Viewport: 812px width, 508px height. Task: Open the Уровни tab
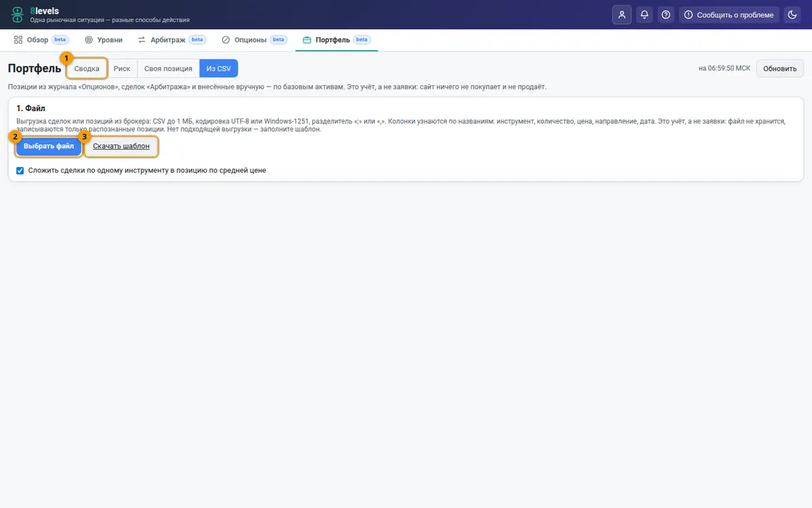click(104, 40)
